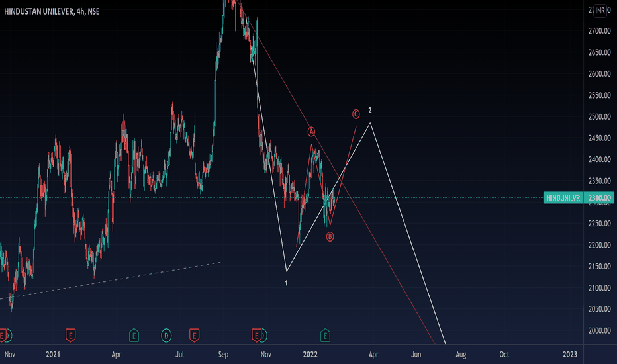Click the Jul time axis label

(179, 355)
